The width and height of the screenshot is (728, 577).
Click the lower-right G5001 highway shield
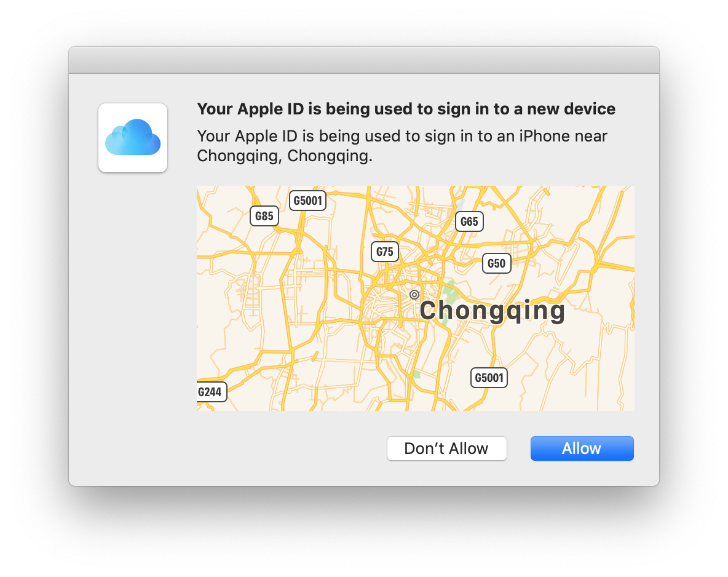pos(489,378)
